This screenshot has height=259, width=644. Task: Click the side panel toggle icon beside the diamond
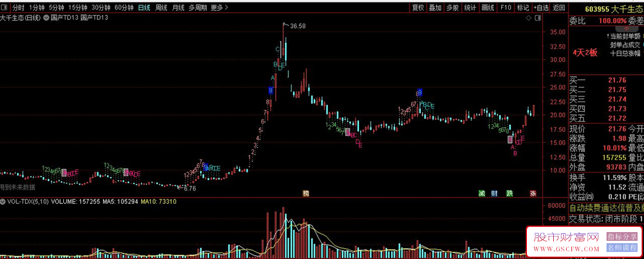coord(537,18)
